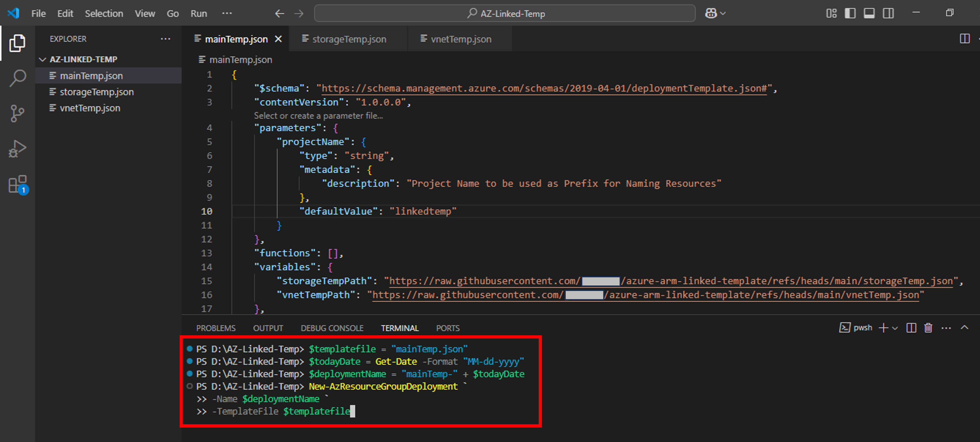Screen dimensions: 980x442
Task: Click the AZ-Linked-Temp search box
Action: pyautogui.click(x=506, y=13)
